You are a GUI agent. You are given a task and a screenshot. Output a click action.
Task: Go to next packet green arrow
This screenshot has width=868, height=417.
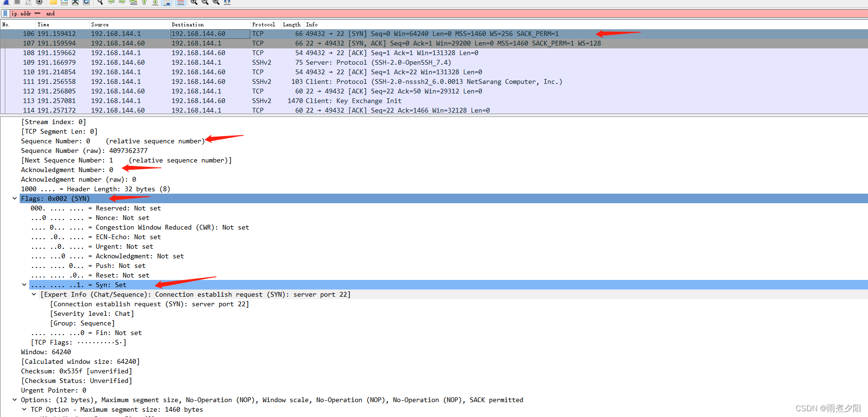coord(122,2)
